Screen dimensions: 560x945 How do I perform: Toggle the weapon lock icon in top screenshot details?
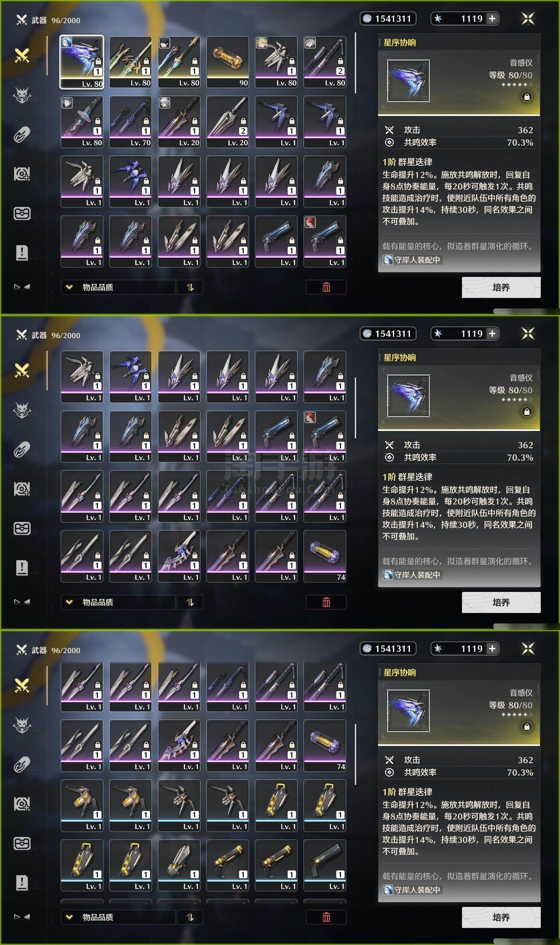527,97
